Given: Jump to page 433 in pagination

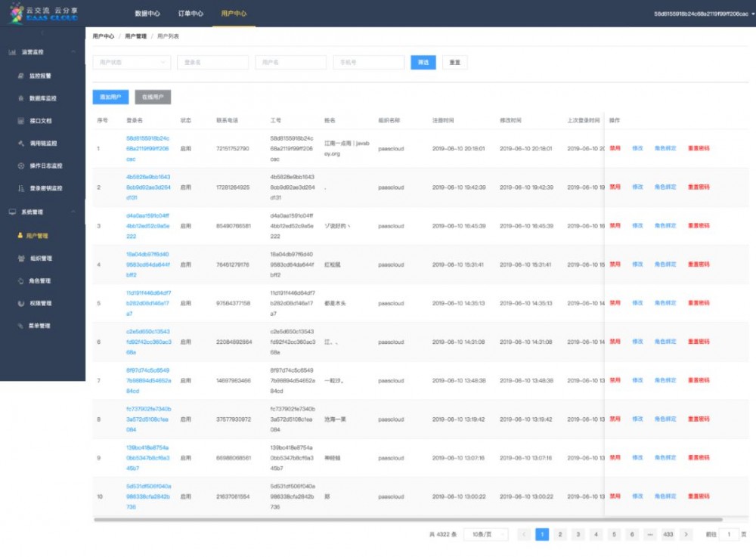Looking at the screenshot, I should point(668,534).
